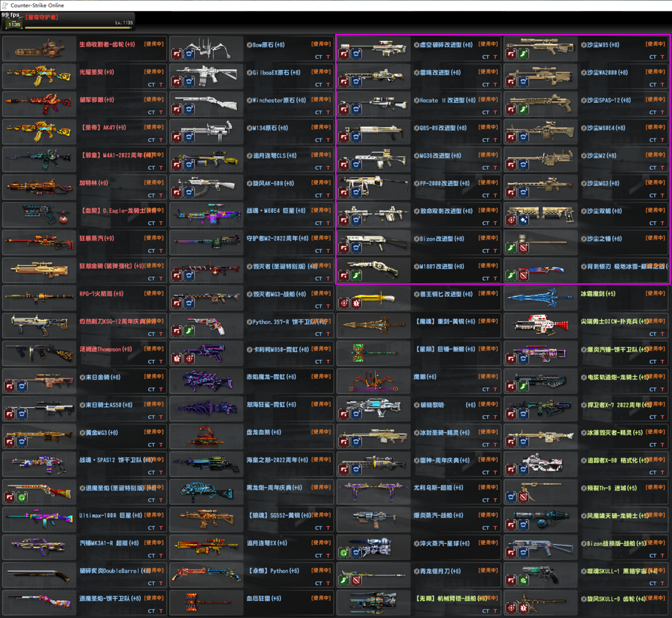Screen dimensions: 672x618
Task: Select the 【圣帝】AK47 weapon thumbnail
Action: (39, 131)
